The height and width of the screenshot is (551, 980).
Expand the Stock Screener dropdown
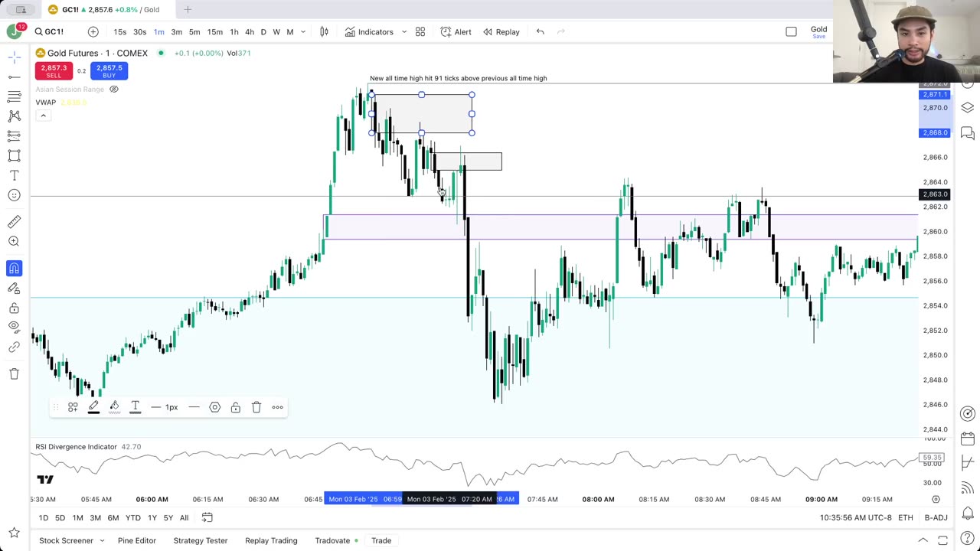[x=101, y=541]
